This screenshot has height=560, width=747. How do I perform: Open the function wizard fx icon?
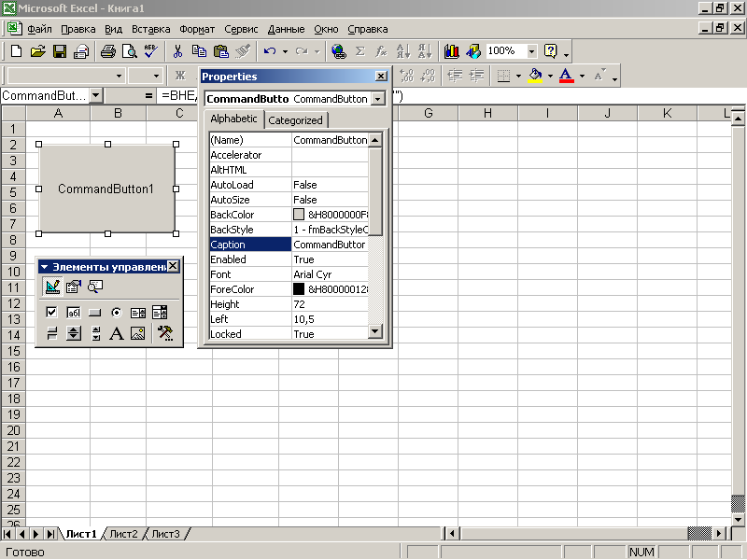(x=381, y=51)
